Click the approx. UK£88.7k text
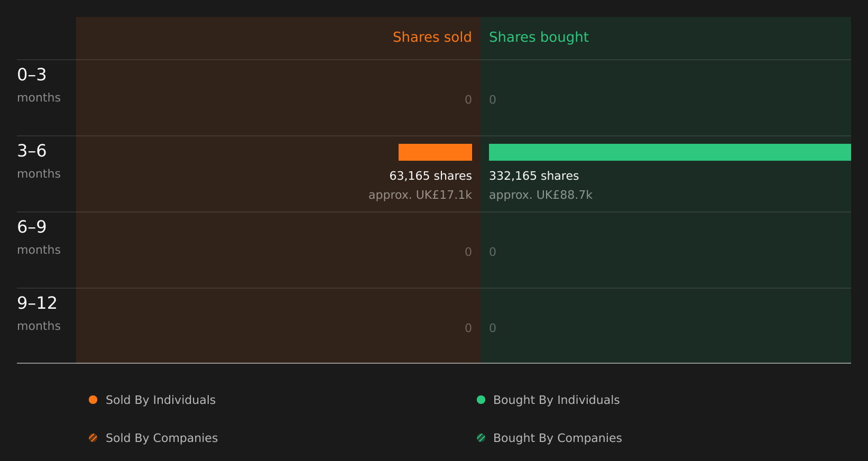The height and width of the screenshot is (461, 868). pos(541,195)
